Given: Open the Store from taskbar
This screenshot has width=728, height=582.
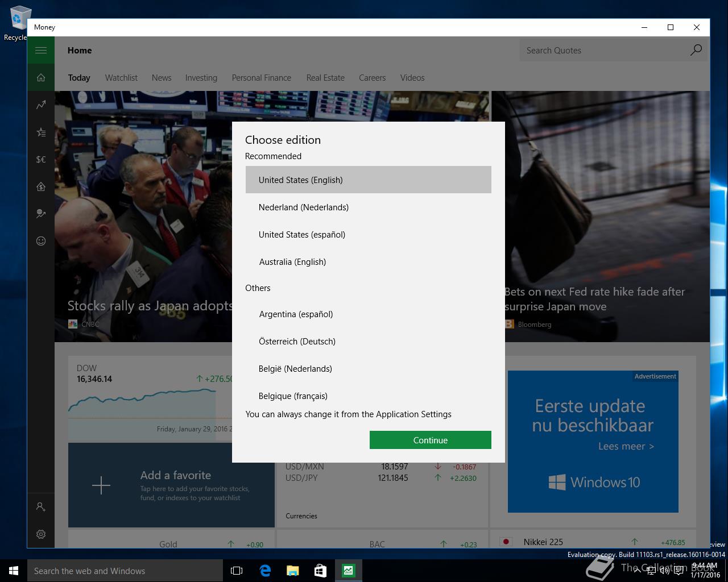Looking at the screenshot, I should pos(320,571).
